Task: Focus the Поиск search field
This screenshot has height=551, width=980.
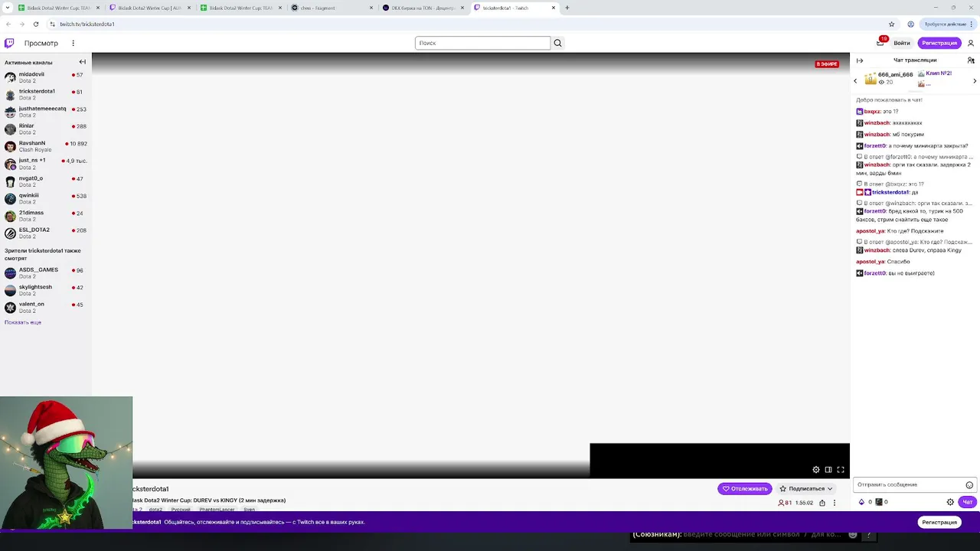Action: (482, 43)
